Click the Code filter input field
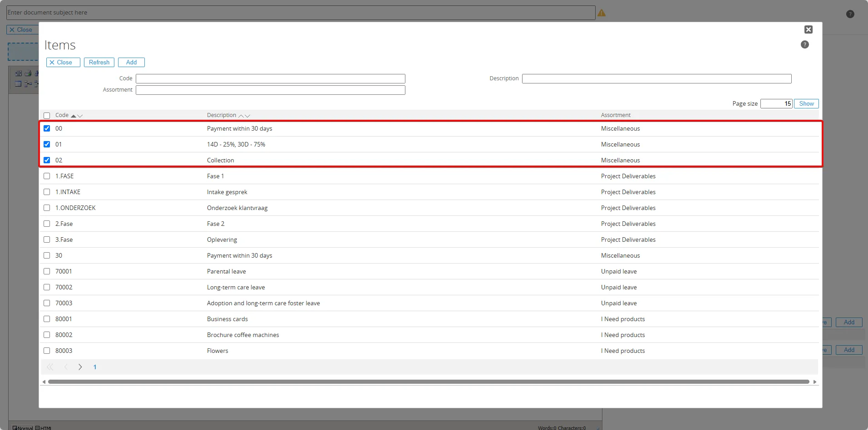Image resolution: width=868 pixels, height=430 pixels. 271,78
